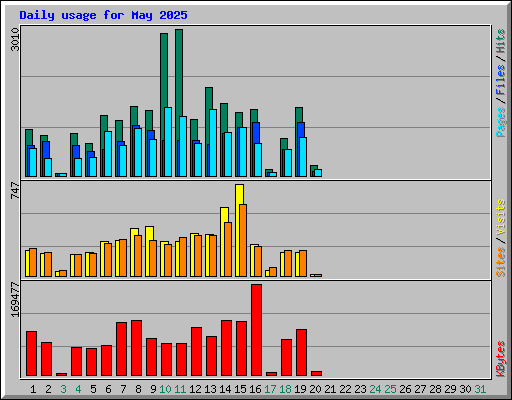Select day label 2 on the x-axis
This screenshot has width=512, height=400.
48,389
